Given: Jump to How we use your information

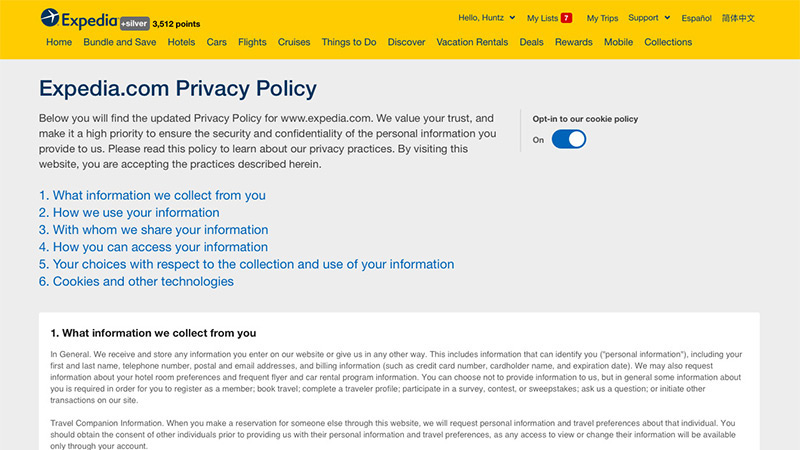Looking at the screenshot, I should tap(129, 213).
